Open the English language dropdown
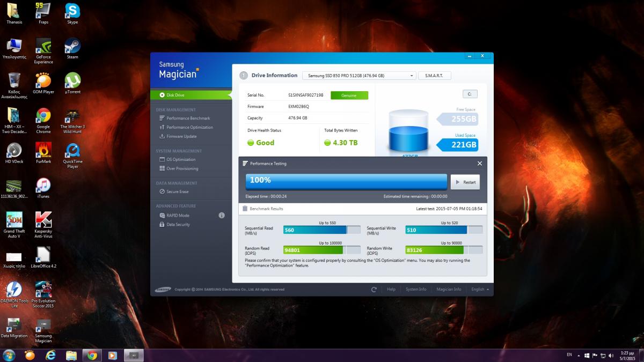Screen dimensions: 644x362 point(480,289)
